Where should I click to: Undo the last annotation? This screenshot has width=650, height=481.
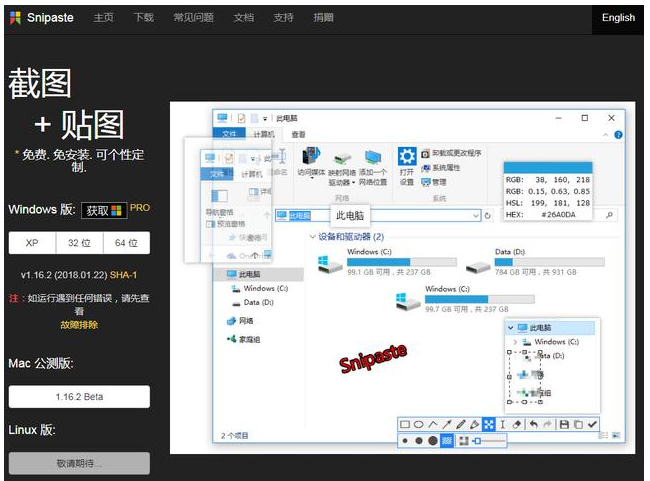tap(534, 424)
